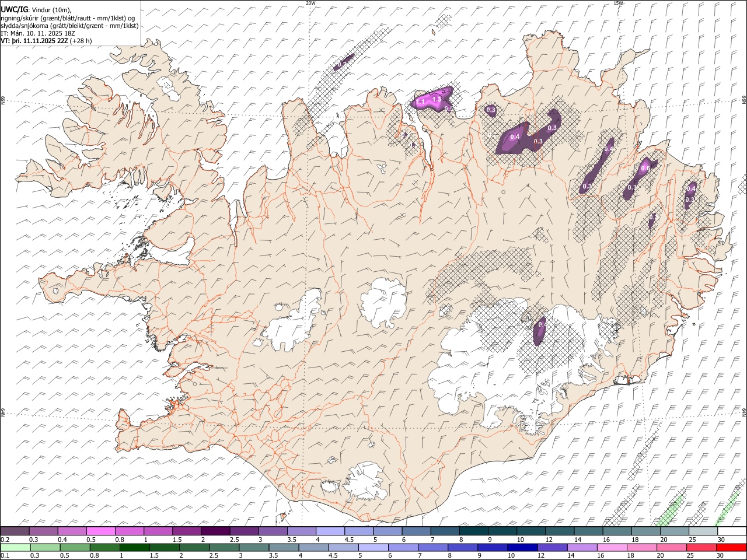The height and width of the screenshot is (560, 747).
Task: Click the '1.3' precipitation value on the map
Action: [436, 100]
